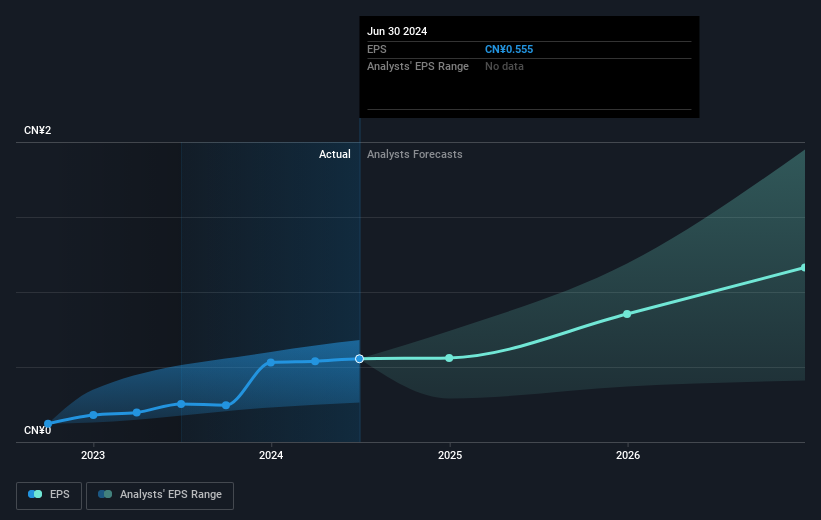Click the CN¥0.555 EPS value in tooltip

pos(509,49)
